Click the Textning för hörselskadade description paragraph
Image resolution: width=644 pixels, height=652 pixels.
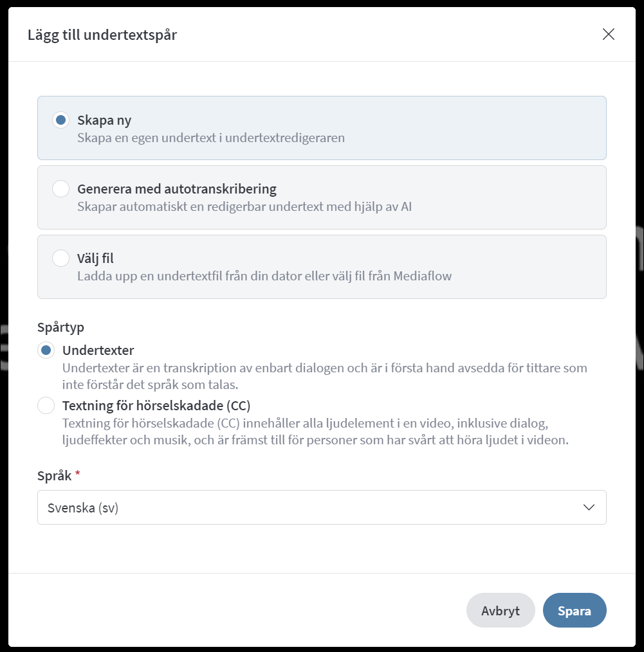[316, 431]
